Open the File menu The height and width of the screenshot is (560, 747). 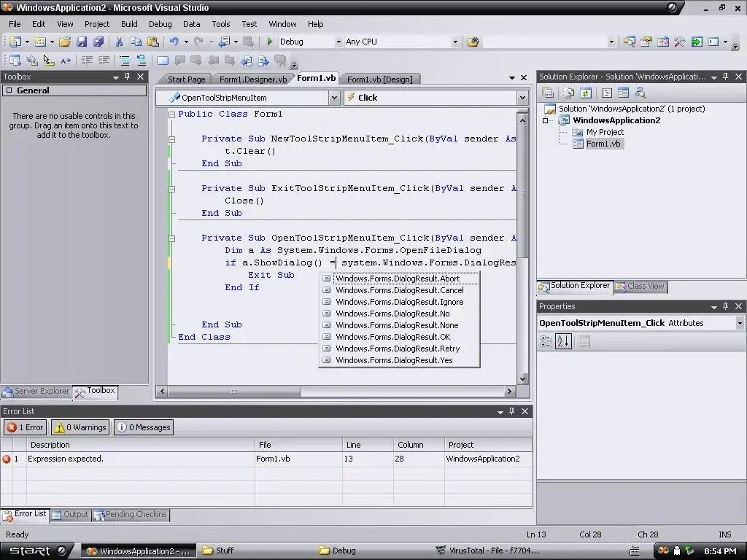click(x=15, y=24)
